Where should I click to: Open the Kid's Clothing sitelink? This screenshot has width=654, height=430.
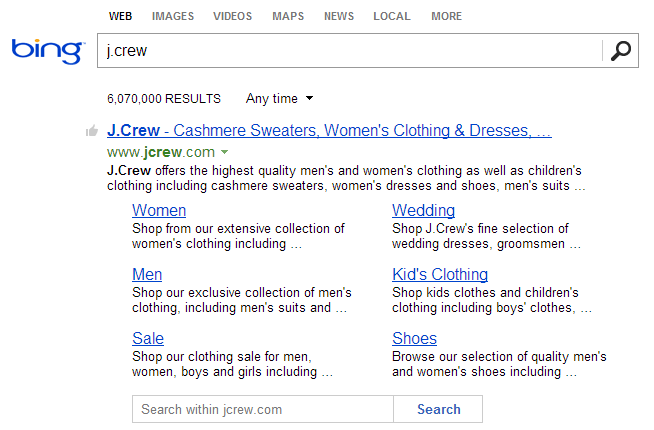[440, 274]
